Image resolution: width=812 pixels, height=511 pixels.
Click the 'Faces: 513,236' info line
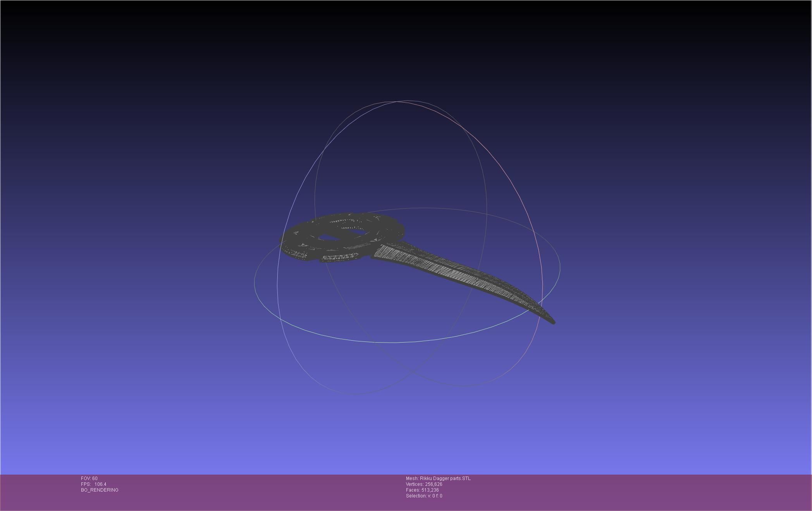click(422, 490)
